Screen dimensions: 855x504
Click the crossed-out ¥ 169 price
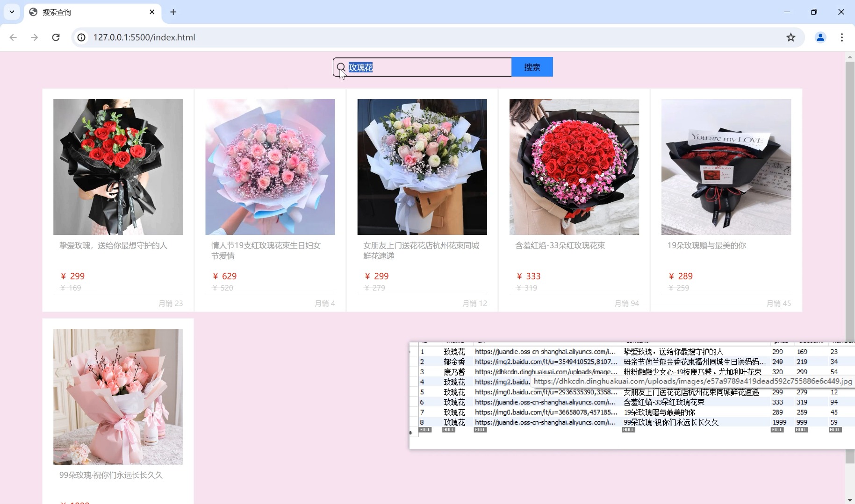71,288
